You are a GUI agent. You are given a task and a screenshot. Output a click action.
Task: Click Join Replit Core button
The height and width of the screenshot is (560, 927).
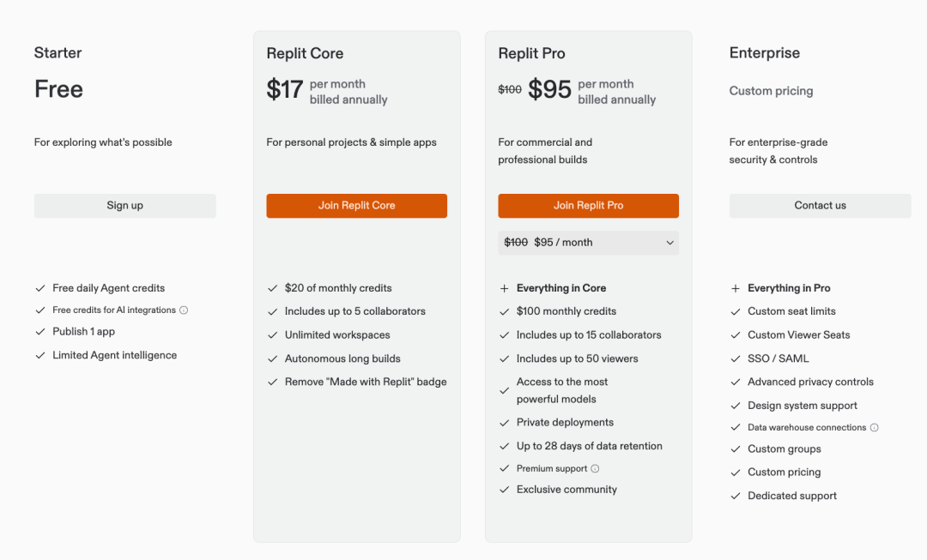[356, 206]
